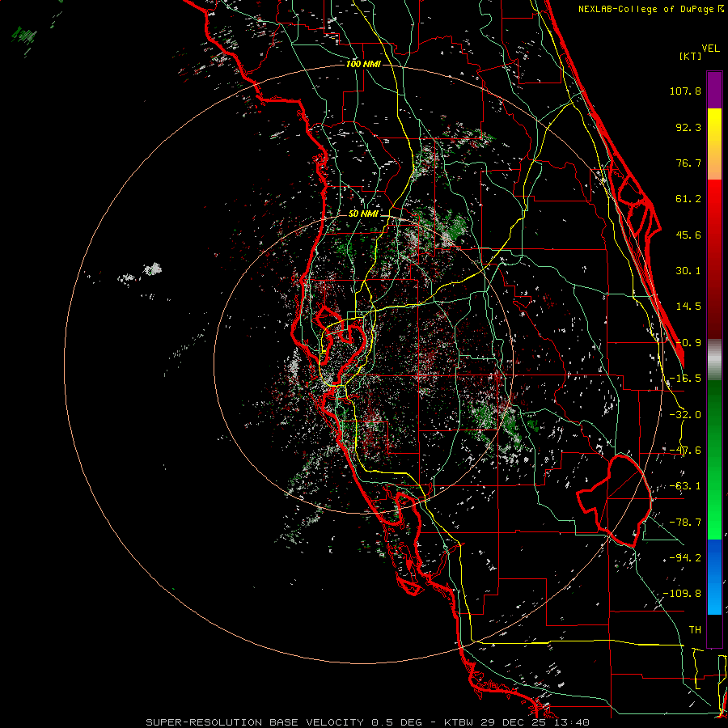Click the 45.6 velocity scale value

point(688,235)
